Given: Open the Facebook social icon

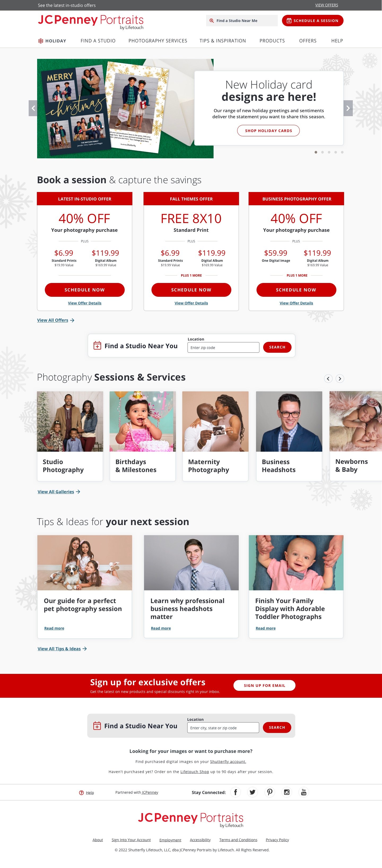Looking at the screenshot, I should pos(235,792).
